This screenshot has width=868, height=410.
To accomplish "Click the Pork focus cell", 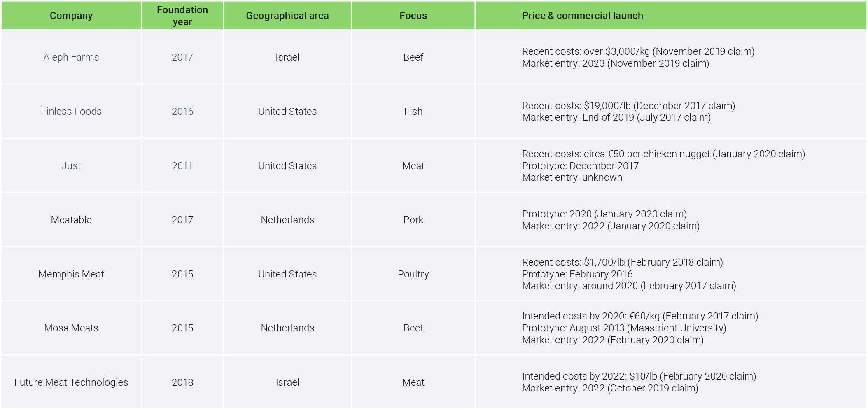I will pyautogui.click(x=413, y=220).
